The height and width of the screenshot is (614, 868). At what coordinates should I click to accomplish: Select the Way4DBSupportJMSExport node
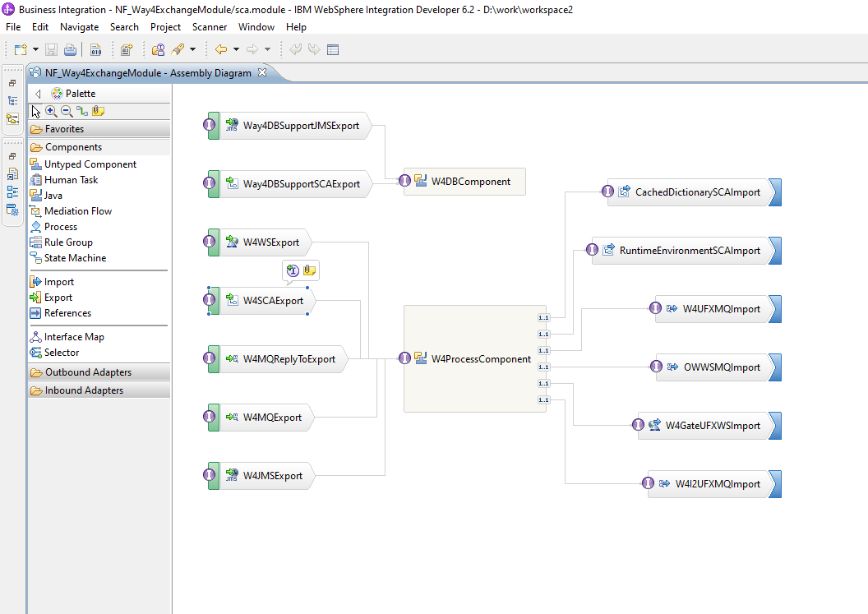289,126
